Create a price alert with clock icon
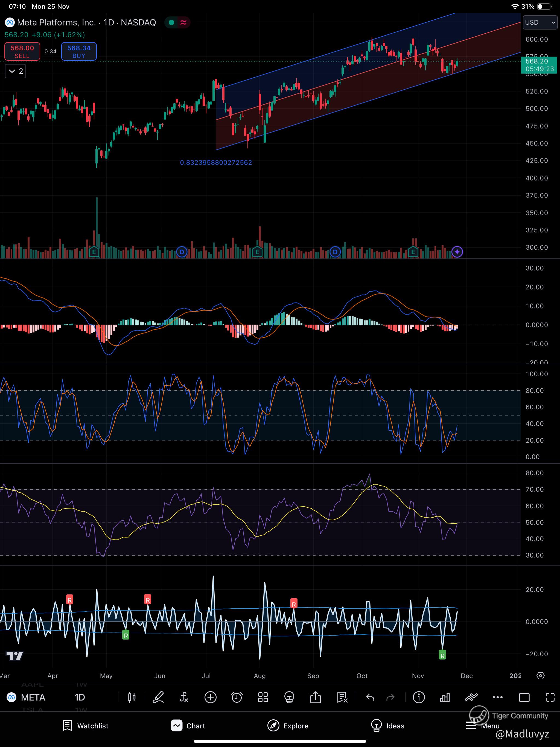Viewport: 560px width, 747px height. click(237, 697)
